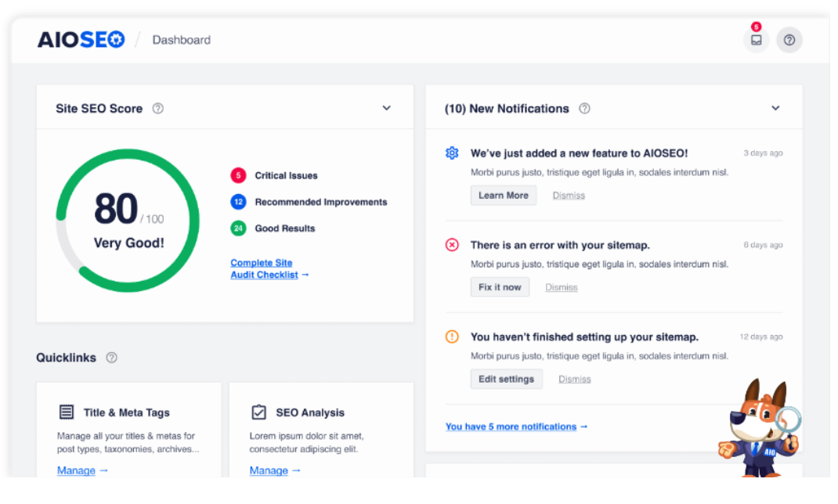Click the Quicklinks heading

point(67,358)
